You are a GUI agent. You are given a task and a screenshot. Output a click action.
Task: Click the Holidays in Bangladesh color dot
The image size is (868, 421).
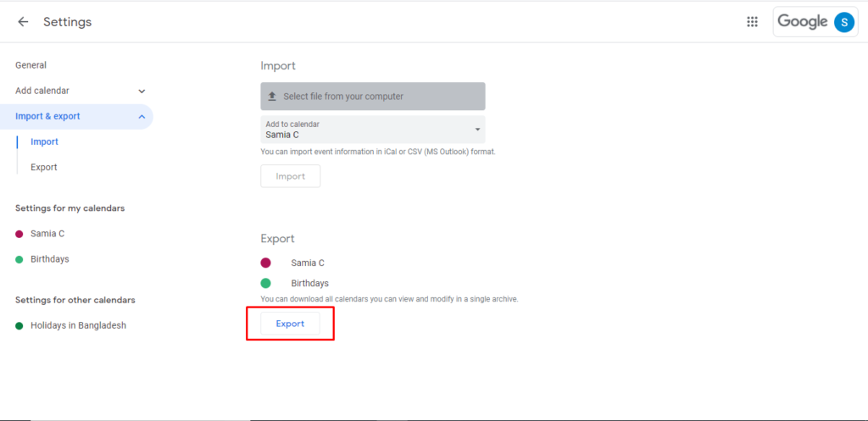19,326
